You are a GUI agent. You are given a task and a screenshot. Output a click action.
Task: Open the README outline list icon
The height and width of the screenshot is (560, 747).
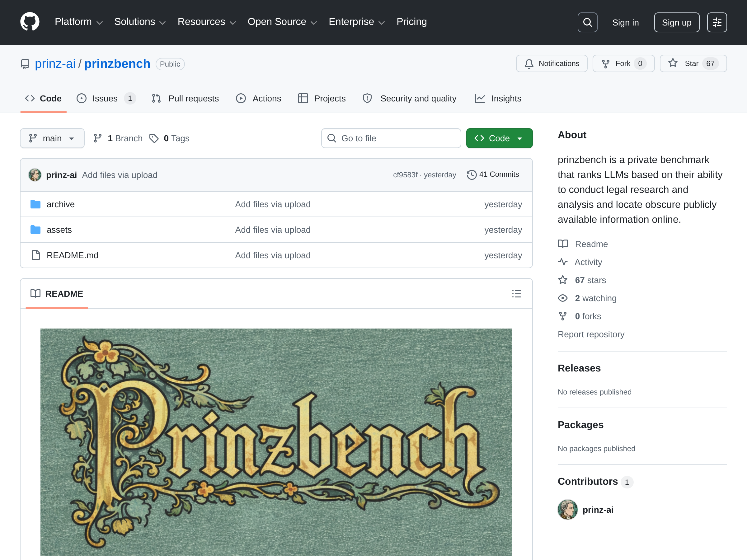click(516, 294)
